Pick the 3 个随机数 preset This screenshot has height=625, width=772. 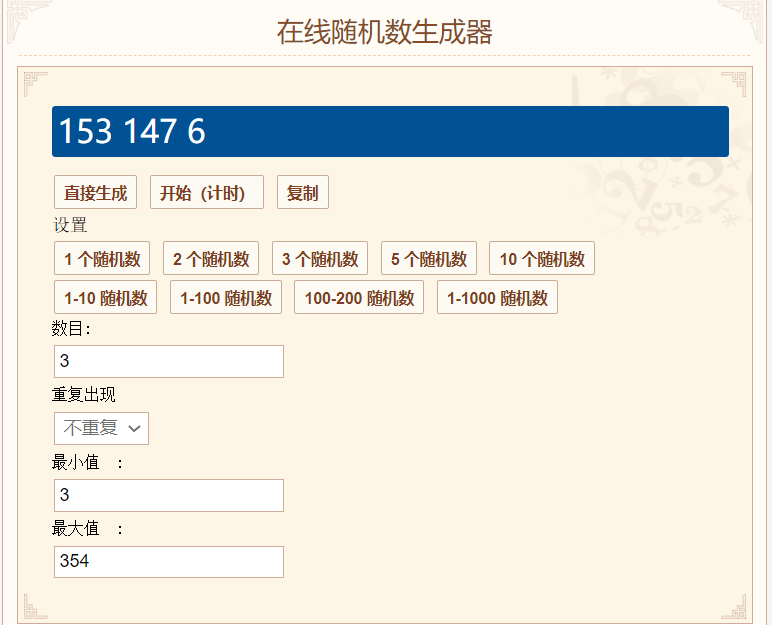tap(320, 259)
